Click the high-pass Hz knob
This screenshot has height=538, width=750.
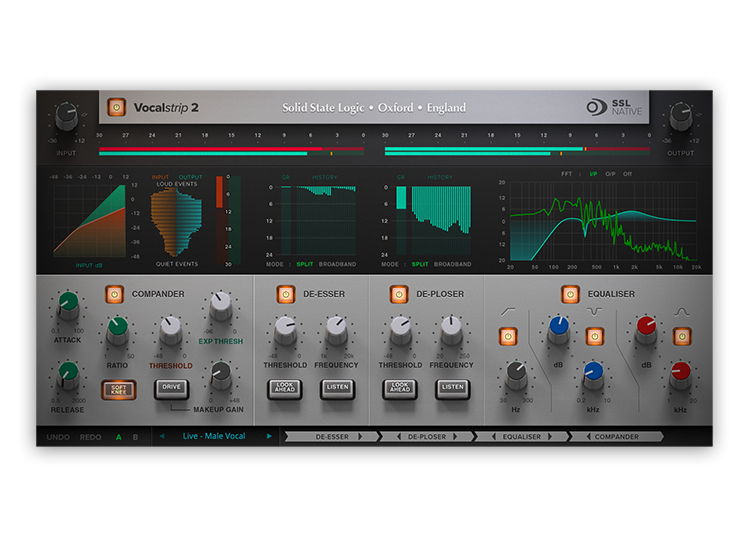516,375
